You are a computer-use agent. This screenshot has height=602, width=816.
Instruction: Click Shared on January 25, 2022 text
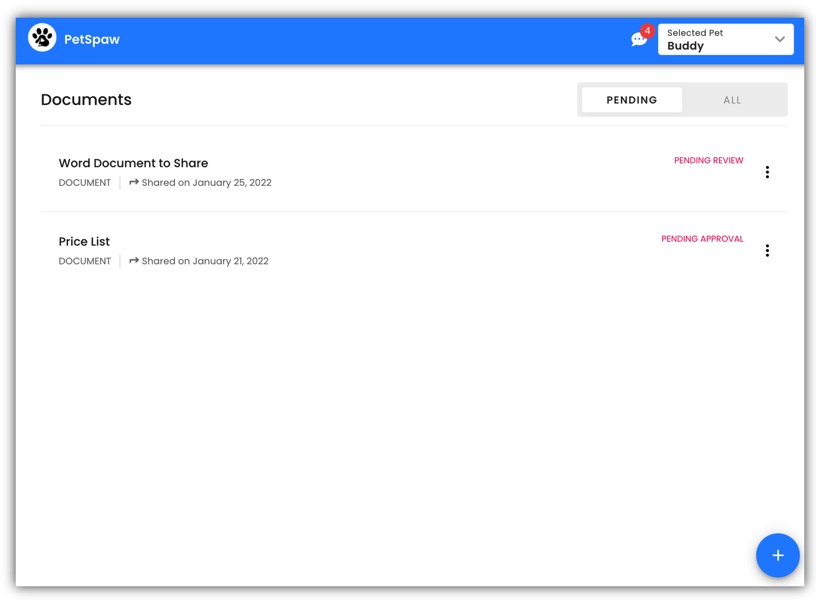[207, 183]
